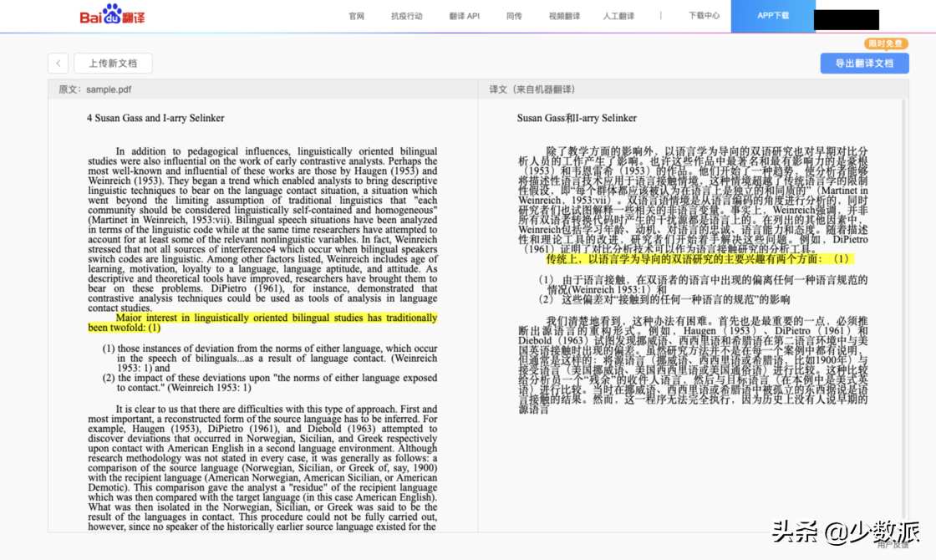The height and width of the screenshot is (560, 936).
Task: Click the blacked-out user account area
Action: point(846,19)
